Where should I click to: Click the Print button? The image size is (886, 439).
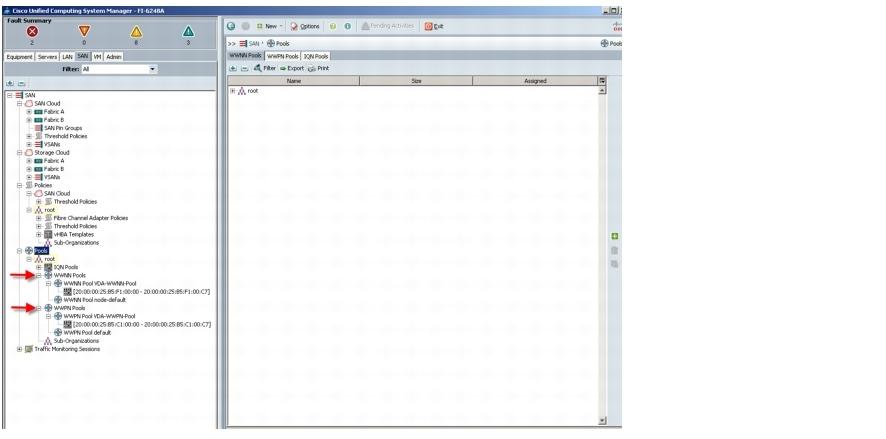(318, 68)
